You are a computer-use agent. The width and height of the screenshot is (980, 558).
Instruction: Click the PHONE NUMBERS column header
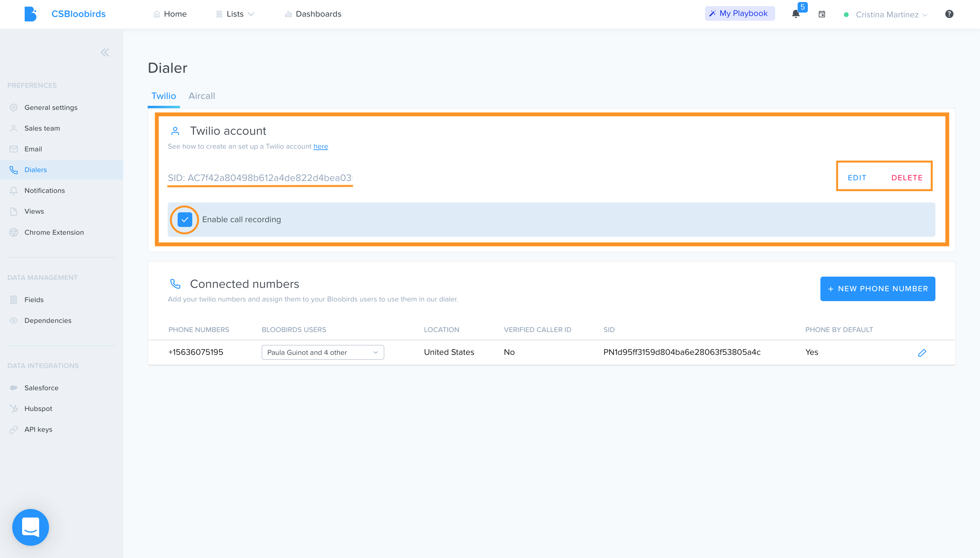(x=198, y=330)
